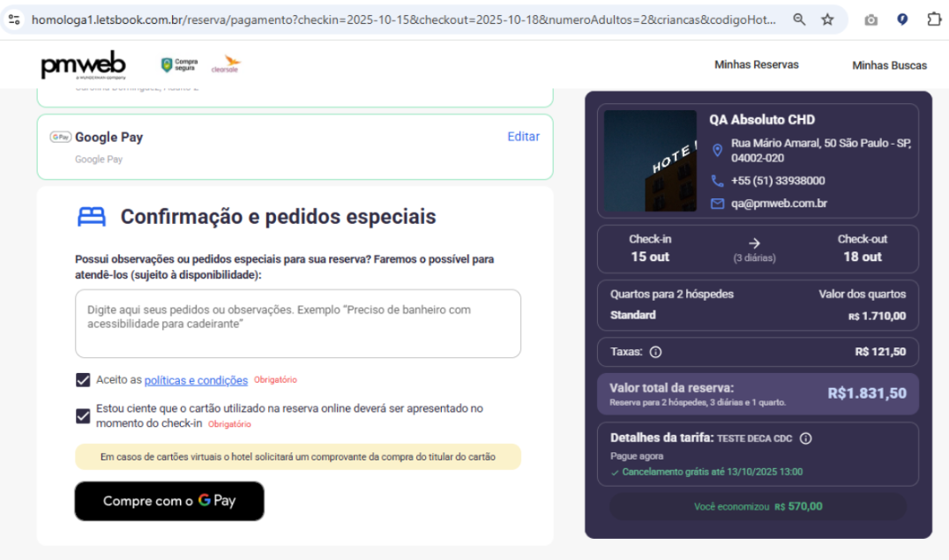Click info icon beside TESTE DECA CDC
Screen dimensions: 949x560
[x=805, y=438]
